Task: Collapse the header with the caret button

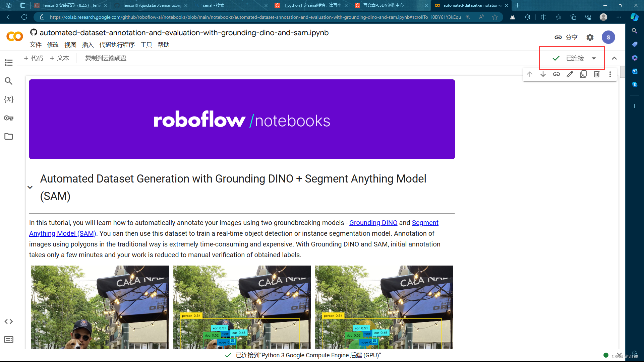Action: (x=614, y=58)
